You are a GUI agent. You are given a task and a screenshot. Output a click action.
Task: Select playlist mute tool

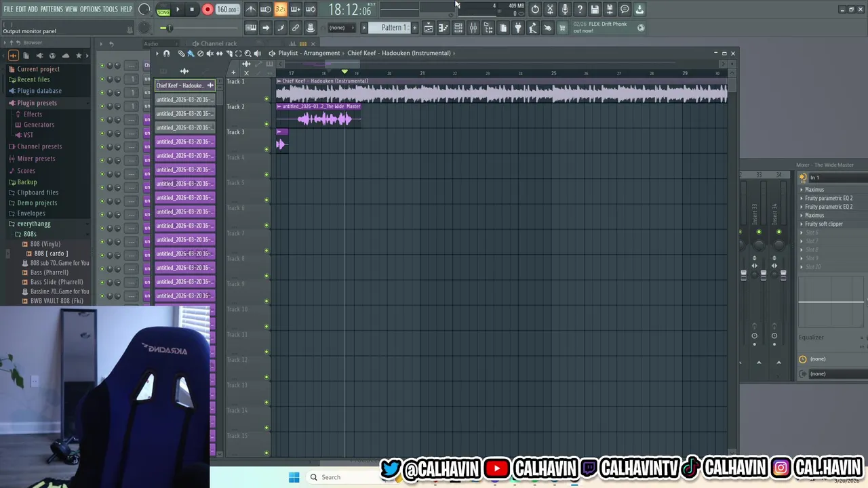[210, 54]
